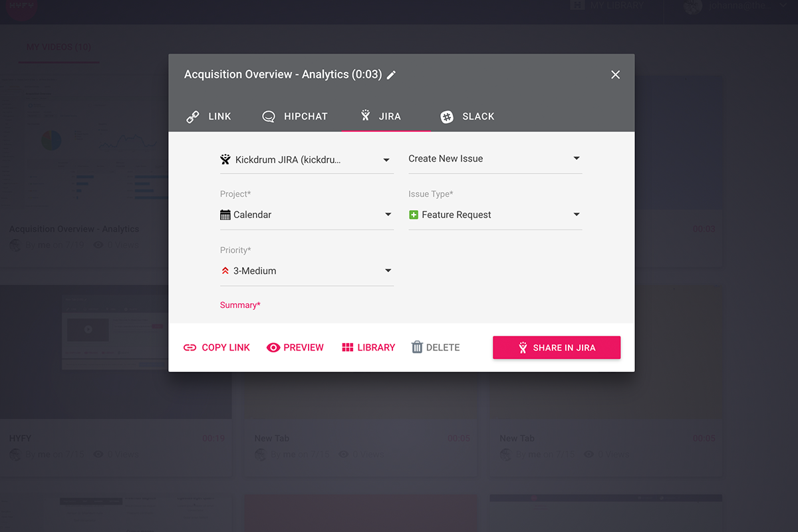Click the red Medium priority arrows icon

(225, 271)
